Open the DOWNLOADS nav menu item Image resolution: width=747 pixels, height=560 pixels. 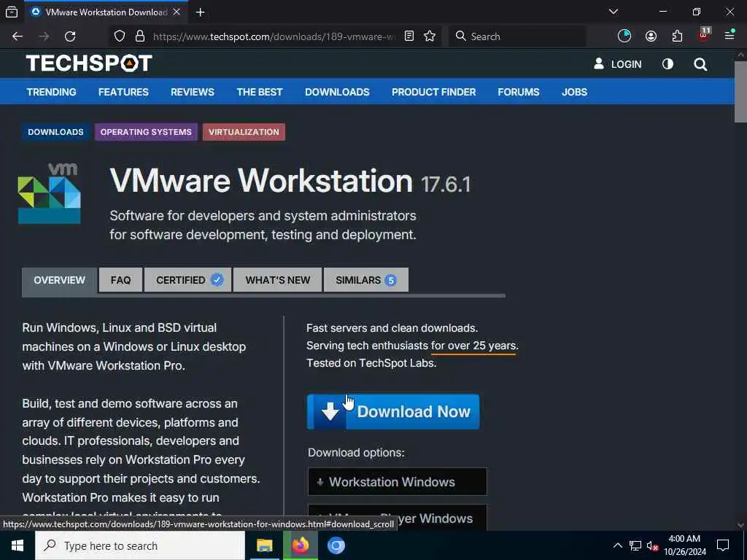337,92
